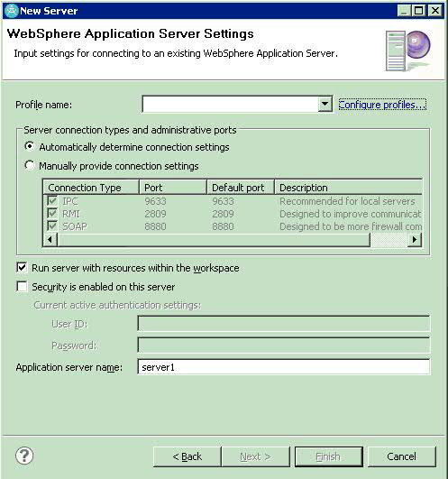
Task: Close the New Server window
Action: coord(435,11)
